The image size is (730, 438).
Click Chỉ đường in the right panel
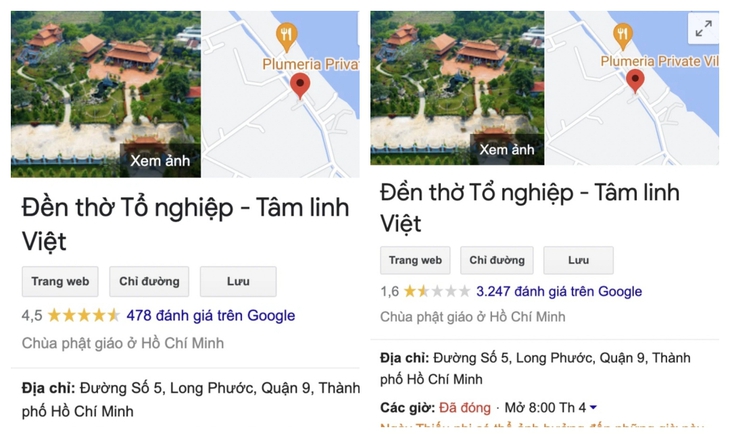pos(497,260)
